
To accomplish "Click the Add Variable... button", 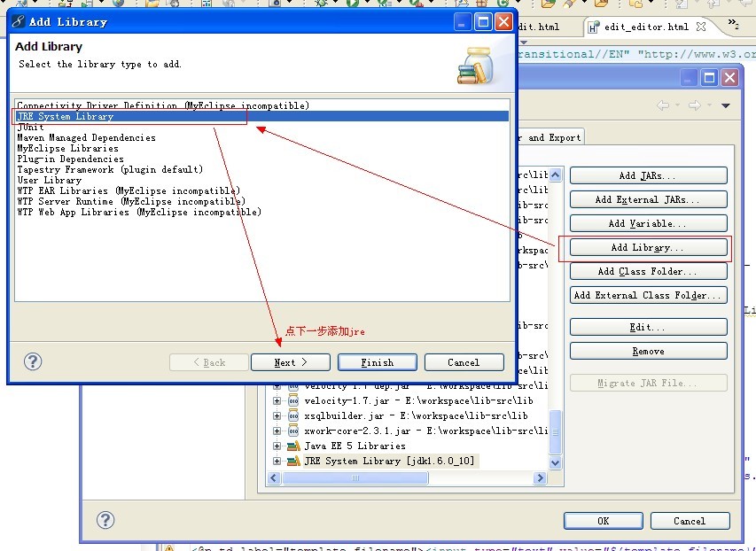I will pyautogui.click(x=649, y=223).
